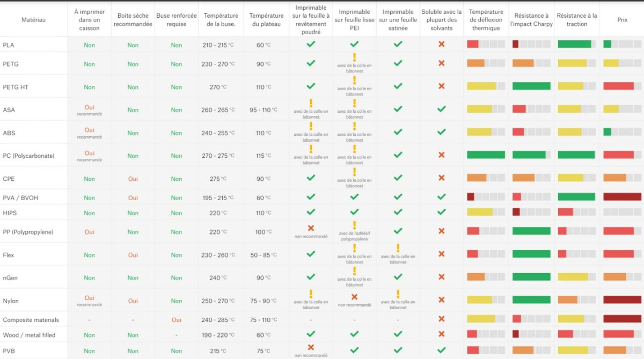
Task: Click the Nylon price bar
Action: (x=622, y=300)
